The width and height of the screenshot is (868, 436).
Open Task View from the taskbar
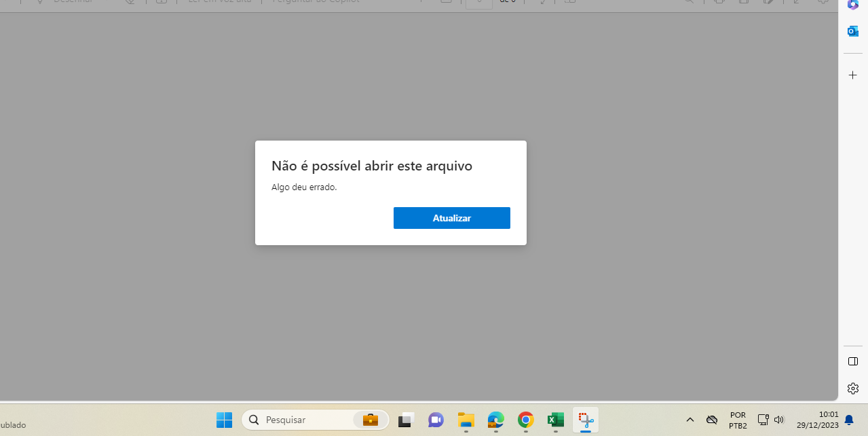[406, 420]
